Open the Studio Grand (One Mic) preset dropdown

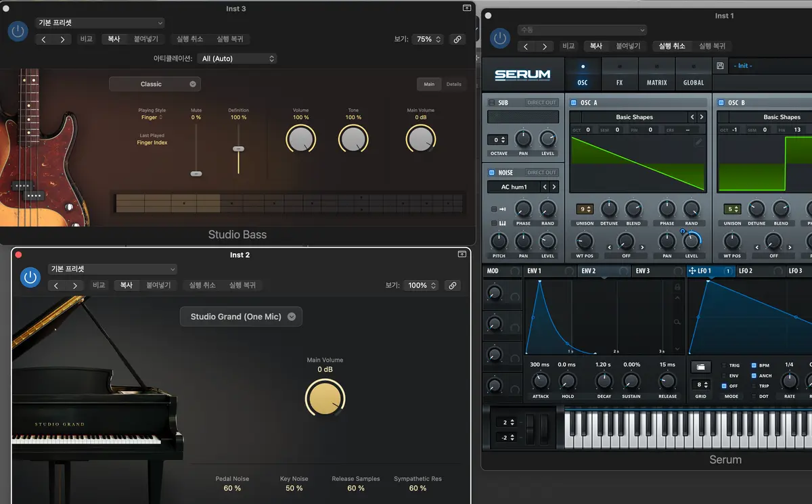click(241, 317)
